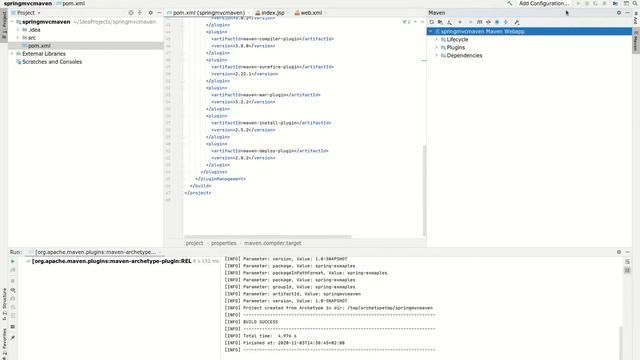Open Project view selector dropdown

pos(27,13)
